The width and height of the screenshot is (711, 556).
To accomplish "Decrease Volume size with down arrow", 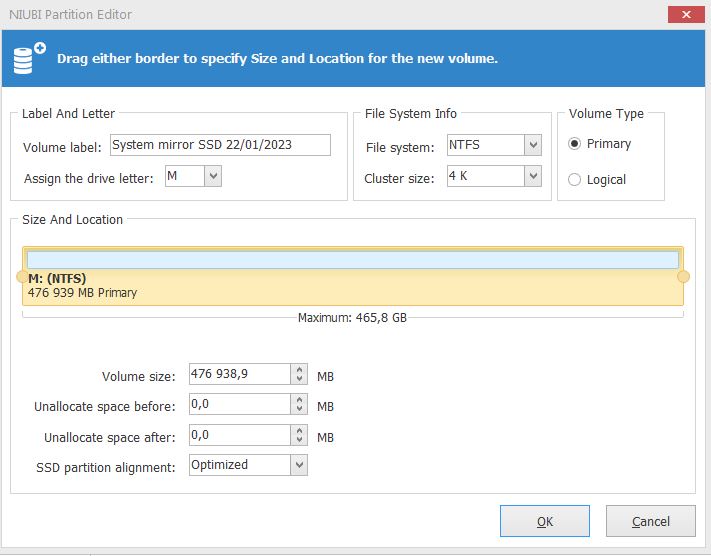I will 299,379.
